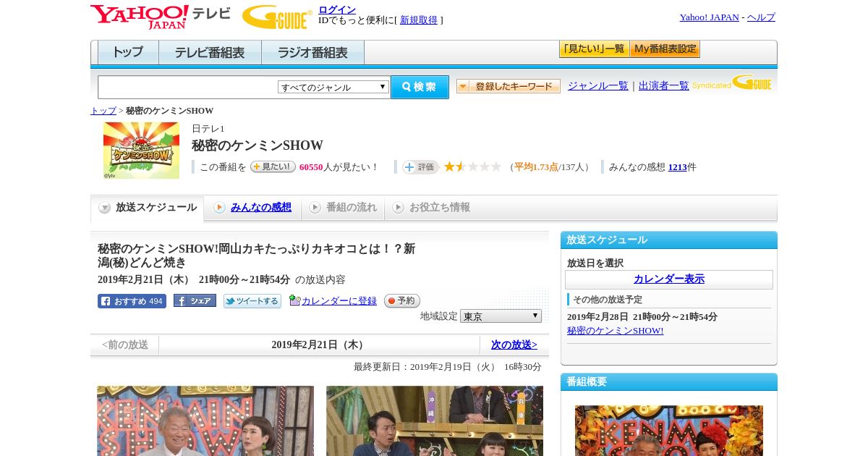
Task: Open the 「見たい!」一覧 button
Action: pos(594,49)
